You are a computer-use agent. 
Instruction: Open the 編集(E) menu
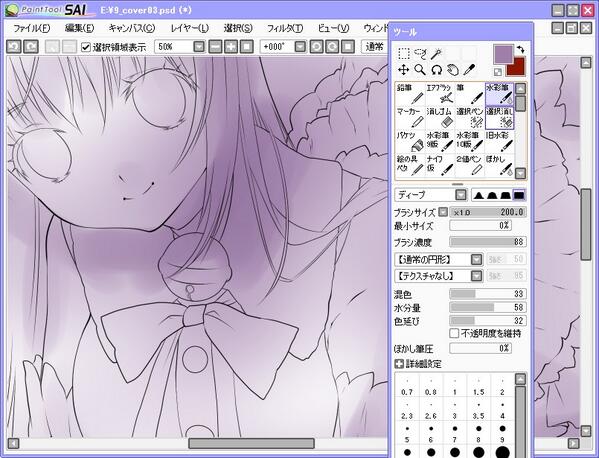[x=79, y=28]
